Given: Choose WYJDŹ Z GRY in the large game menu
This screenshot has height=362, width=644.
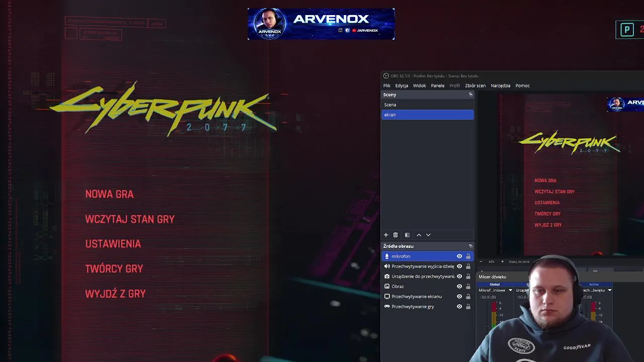Looking at the screenshot, I should (x=115, y=294).
